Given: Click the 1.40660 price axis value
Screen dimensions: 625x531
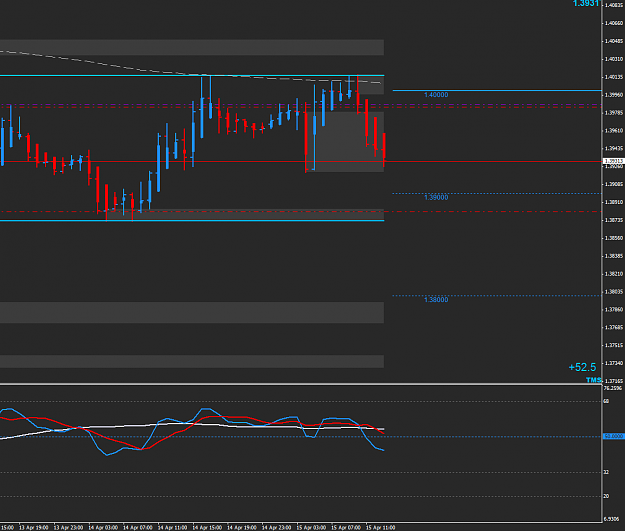Looking at the screenshot, I should pos(614,23).
